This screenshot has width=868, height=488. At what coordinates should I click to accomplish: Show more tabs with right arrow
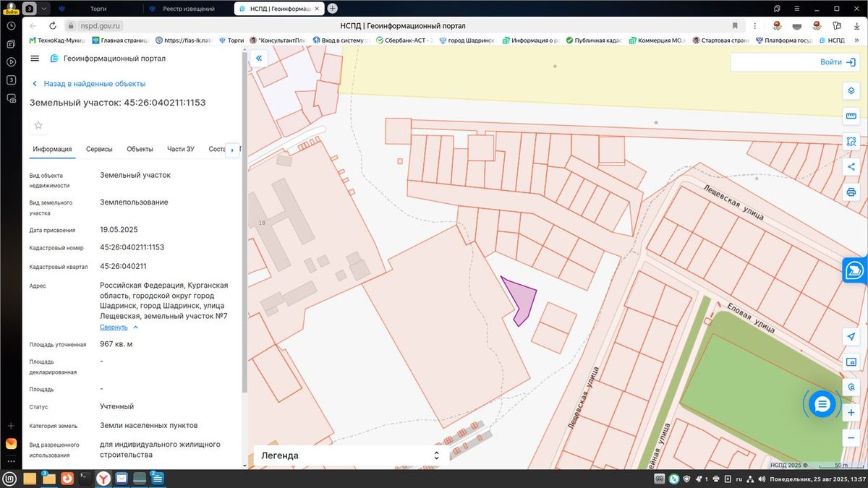click(x=231, y=150)
